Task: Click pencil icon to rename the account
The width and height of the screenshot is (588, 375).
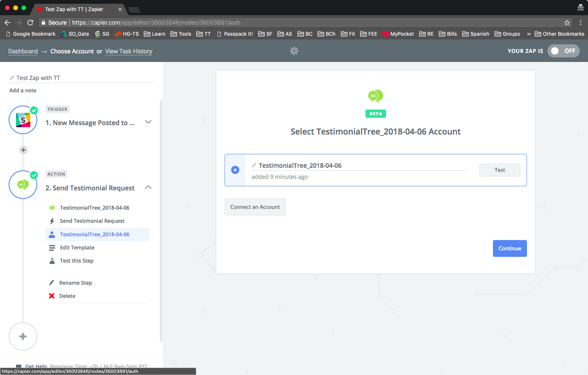Action: click(x=254, y=165)
